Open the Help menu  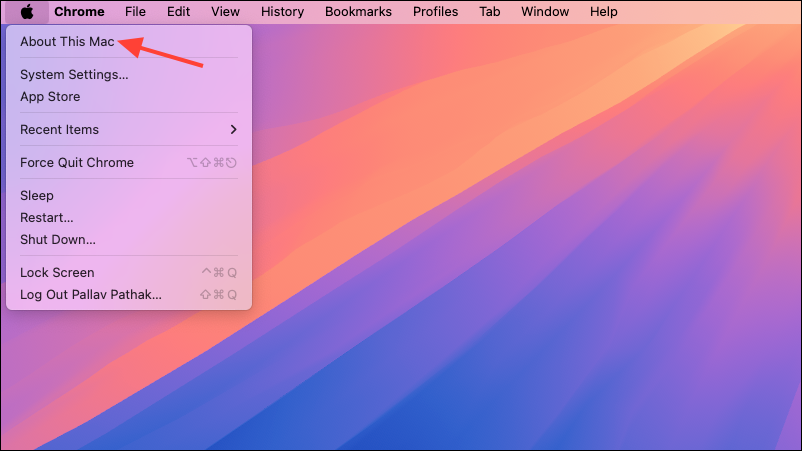click(x=604, y=11)
